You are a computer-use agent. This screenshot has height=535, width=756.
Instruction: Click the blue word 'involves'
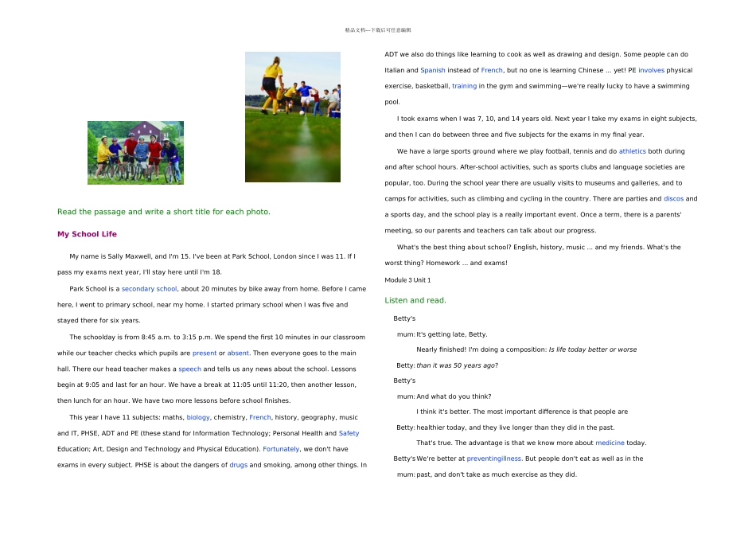(x=652, y=70)
